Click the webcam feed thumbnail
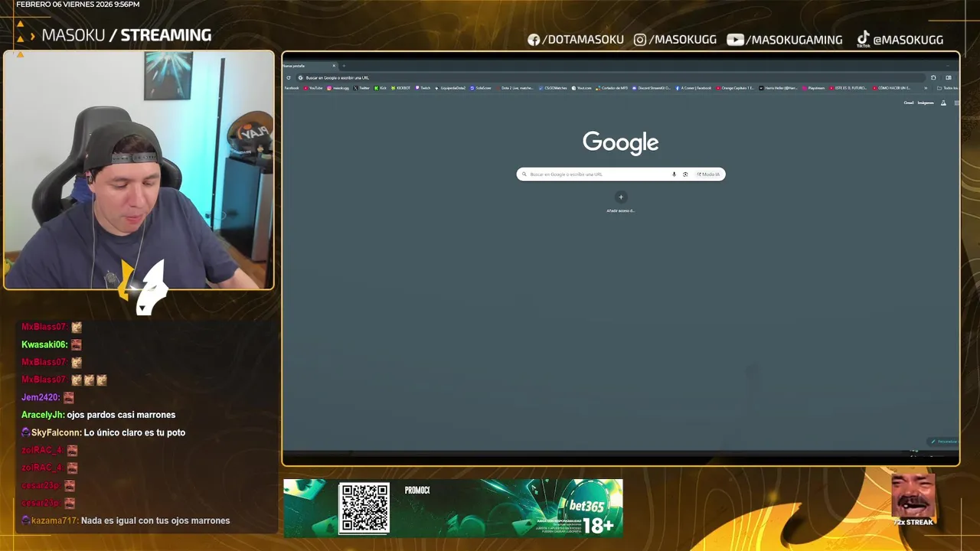The width and height of the screenshot is (980, 551). tap(139, 170)
